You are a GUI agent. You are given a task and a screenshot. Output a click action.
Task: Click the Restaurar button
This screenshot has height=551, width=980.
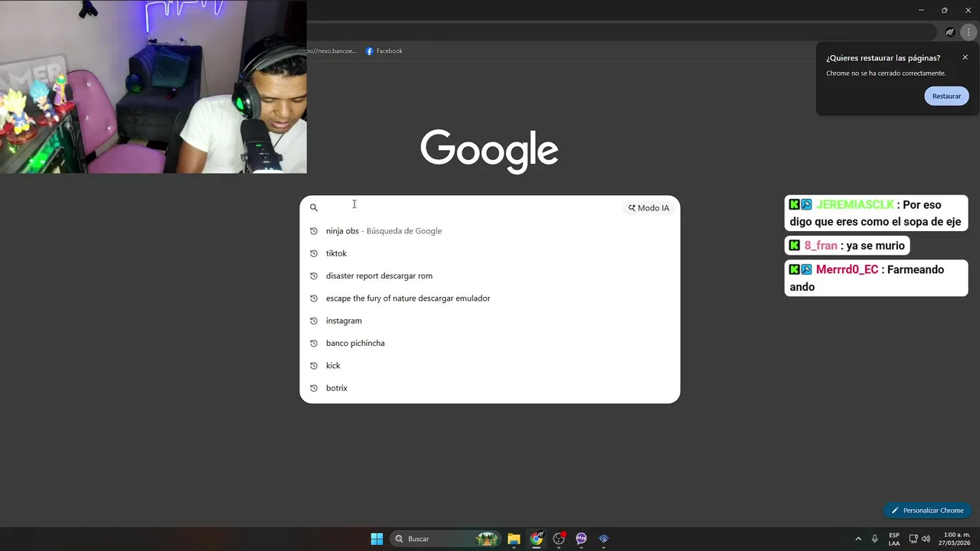coord(946,96)
